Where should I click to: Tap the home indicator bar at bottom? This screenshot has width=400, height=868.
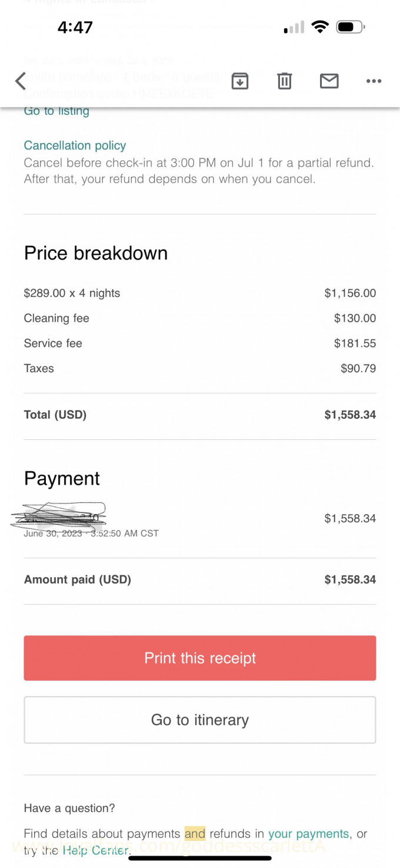click(200, 858)
